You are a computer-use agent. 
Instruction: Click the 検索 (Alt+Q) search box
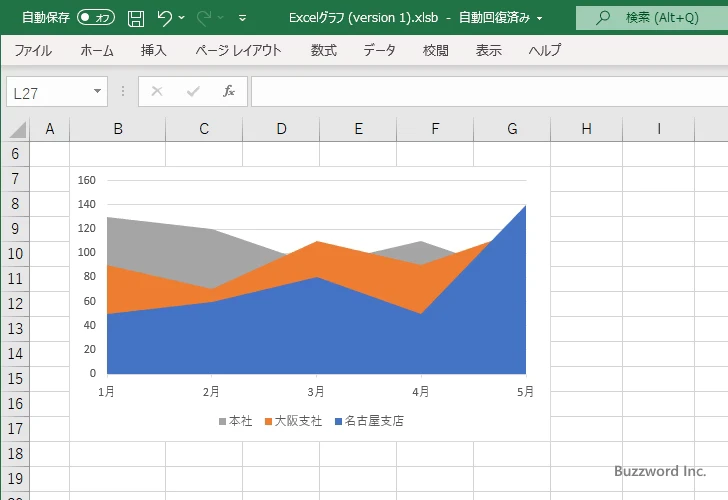[x=652, y=18]
